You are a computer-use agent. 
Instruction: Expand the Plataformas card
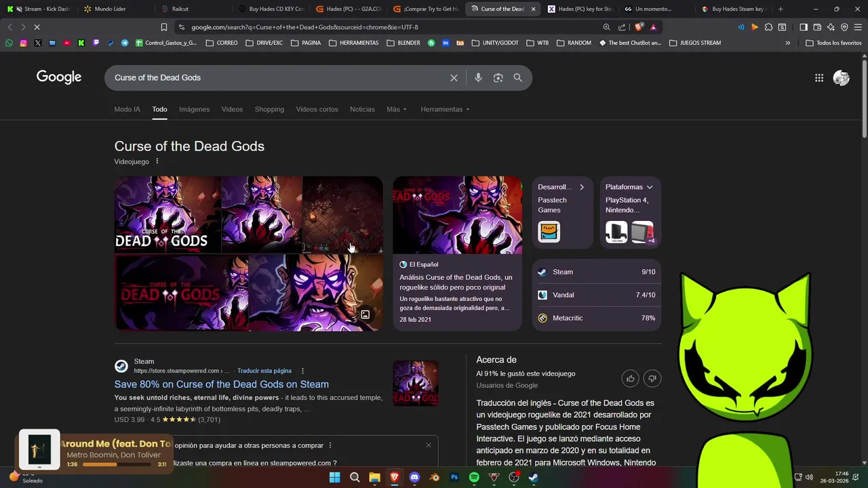[x=650, y=187]
